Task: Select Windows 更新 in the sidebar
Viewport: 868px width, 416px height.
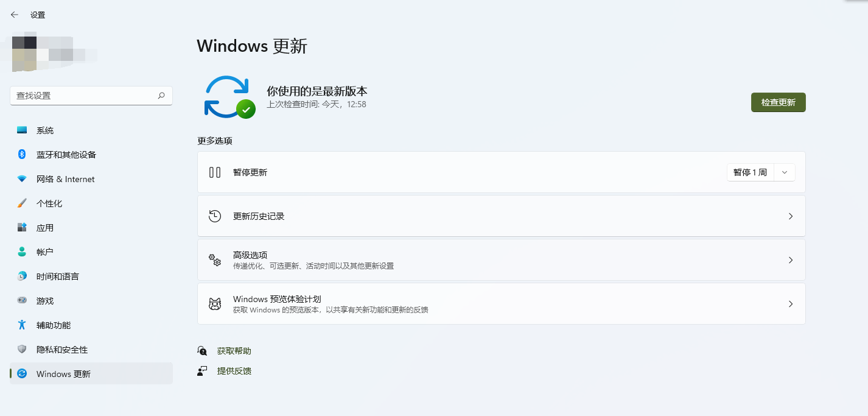Action: click(x=63, y=373)
